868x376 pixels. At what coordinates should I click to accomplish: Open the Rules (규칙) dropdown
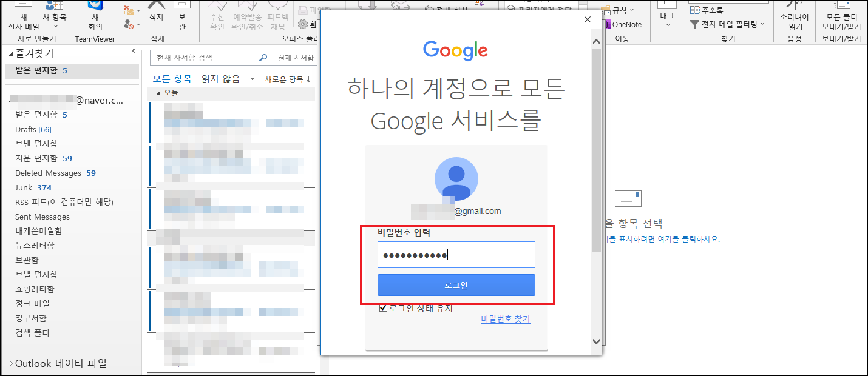pyautogui.click(x=617, y=10)
